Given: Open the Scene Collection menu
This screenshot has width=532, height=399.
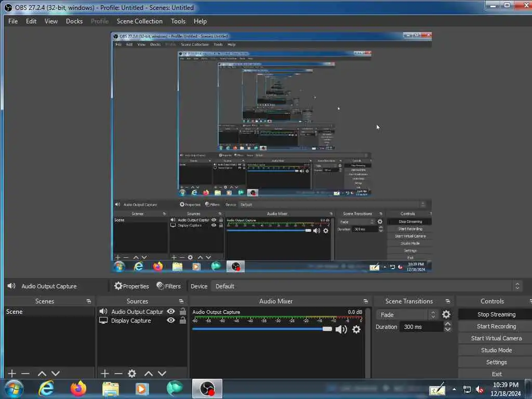Looking at the screenshot, I should (x=139, y=21).
